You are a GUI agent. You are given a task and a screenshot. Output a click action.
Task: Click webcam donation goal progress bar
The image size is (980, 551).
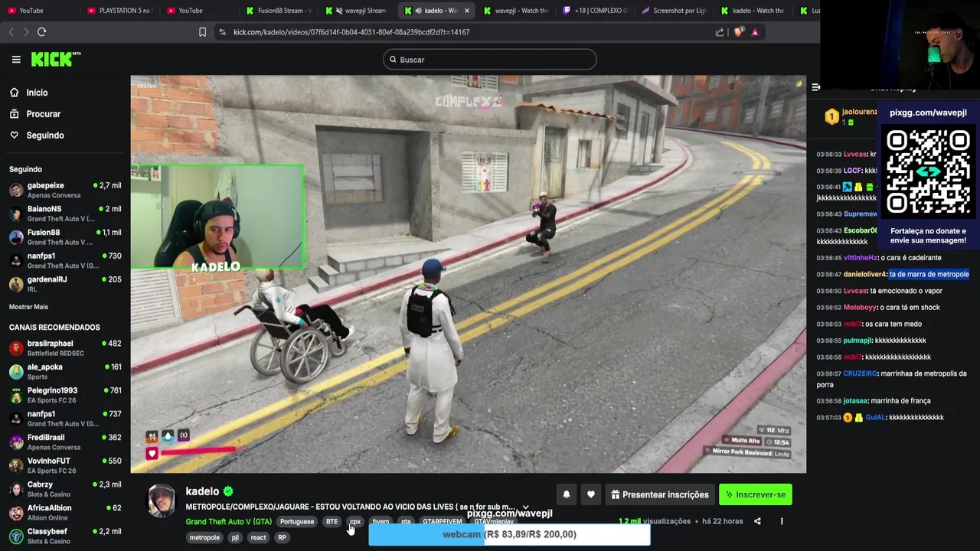[509, 534]
